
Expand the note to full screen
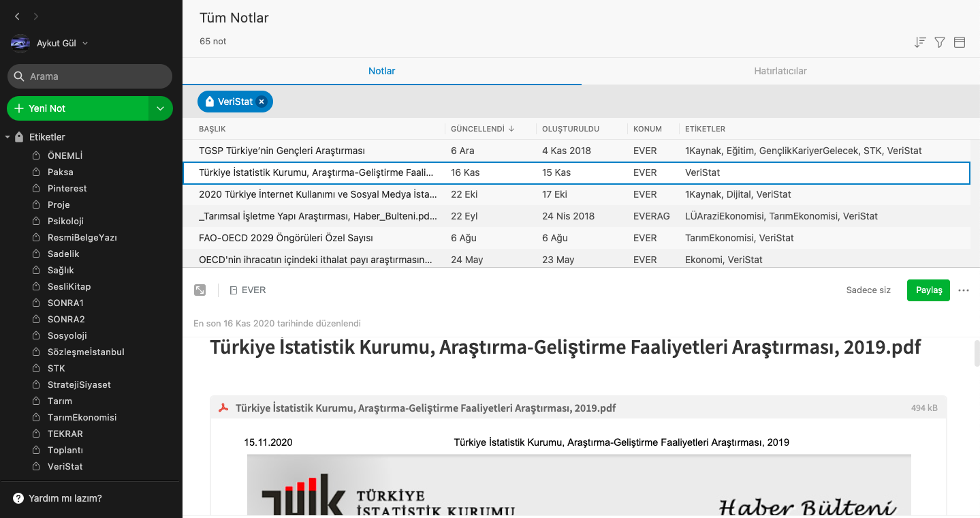click(x=200, y=290)
